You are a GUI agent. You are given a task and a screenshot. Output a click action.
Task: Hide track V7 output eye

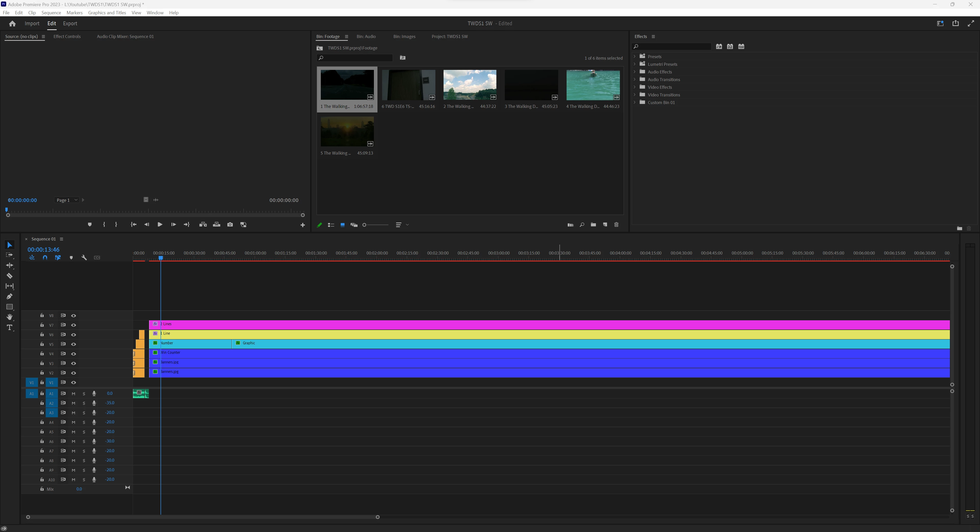pyautogui.click(x=73, y=325)
